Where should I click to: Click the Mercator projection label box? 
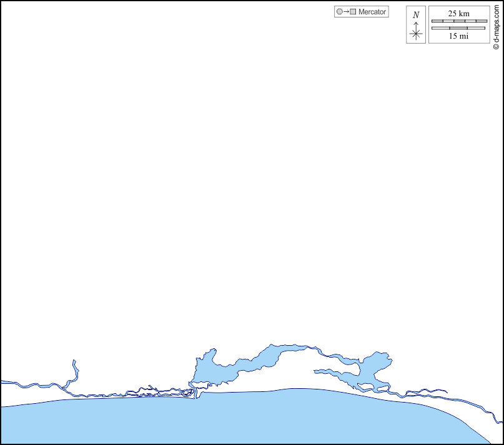[x=361, y=12]
